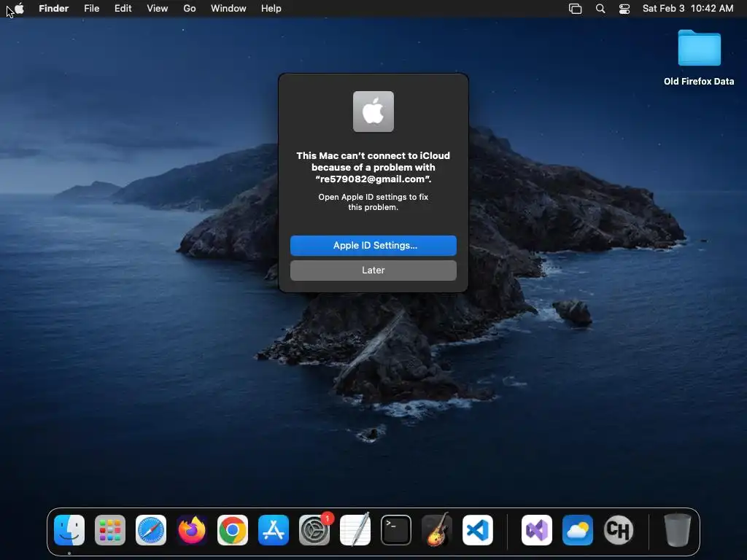This screenshot has height=560, width=747.
Task: Open Launchpad from the Dock
Action: click(110, 530)
